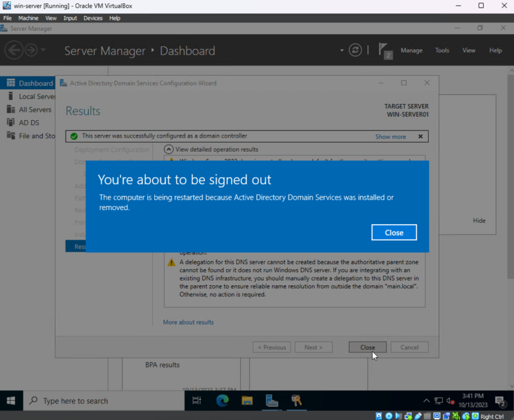Show hidden system tray icons
The height and width of the screenshot is (420, 514).
tap(425, 401)
